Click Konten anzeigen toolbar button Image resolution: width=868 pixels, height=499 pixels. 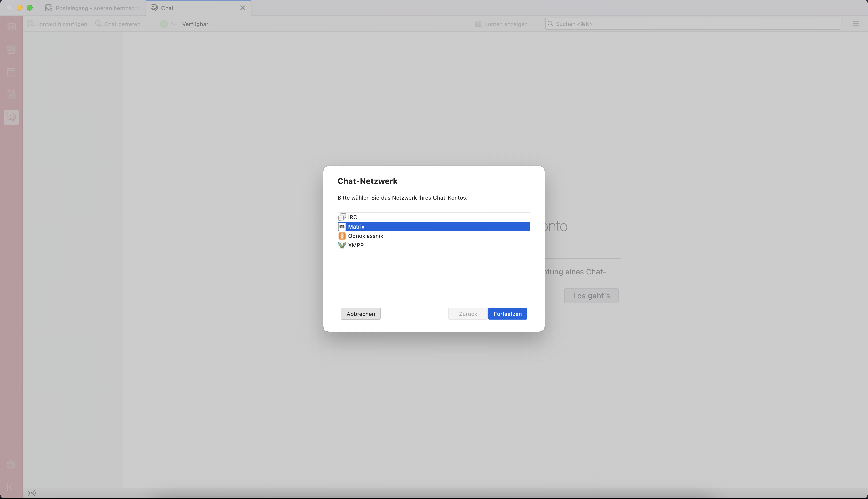pyautogui.click(x=501, y=24)
